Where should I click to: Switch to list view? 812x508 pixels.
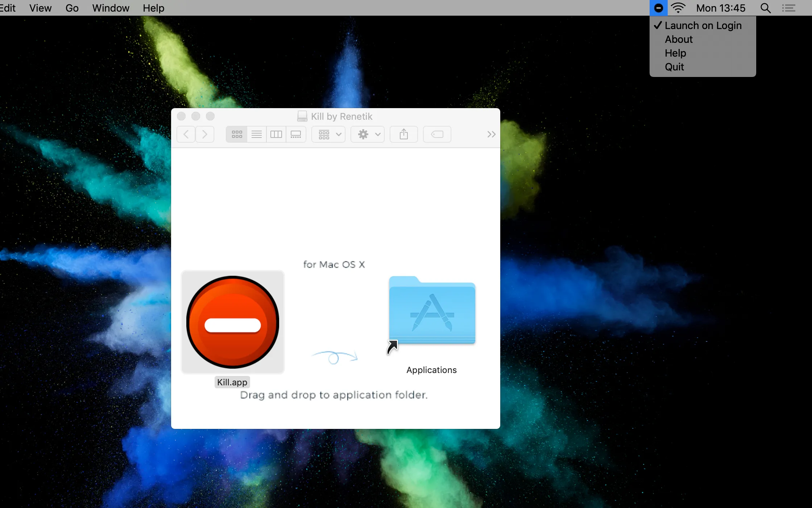point(257,134)
